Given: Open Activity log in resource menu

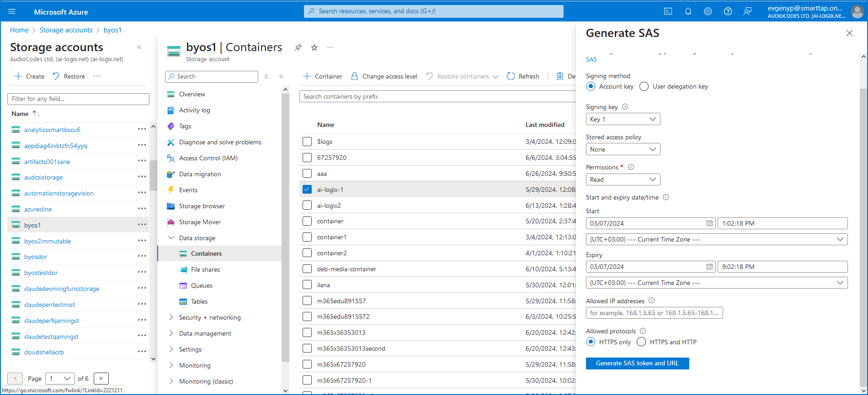Looking at the screenshot, I should tap(195, 110).
